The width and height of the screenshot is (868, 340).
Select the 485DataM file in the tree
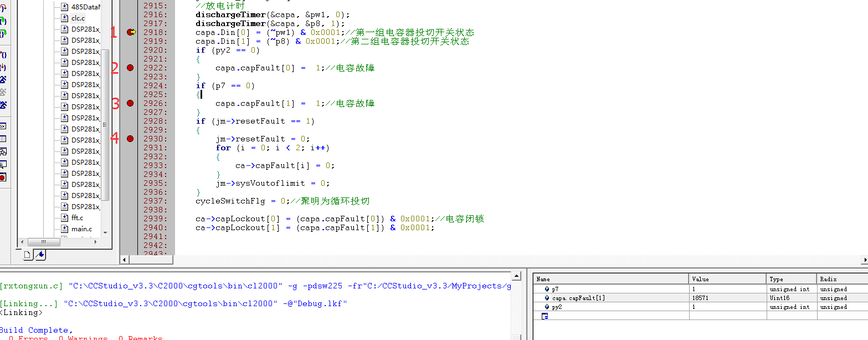coord(85,7)
